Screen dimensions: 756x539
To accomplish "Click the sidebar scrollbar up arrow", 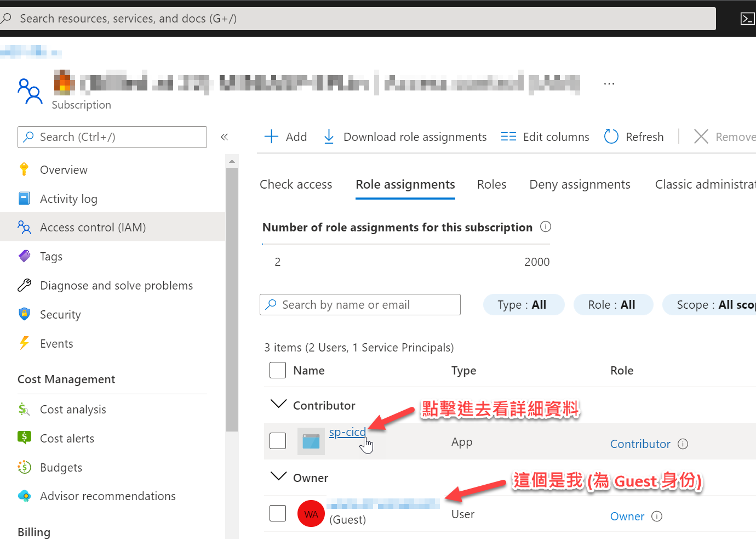I will pos(232,161).
